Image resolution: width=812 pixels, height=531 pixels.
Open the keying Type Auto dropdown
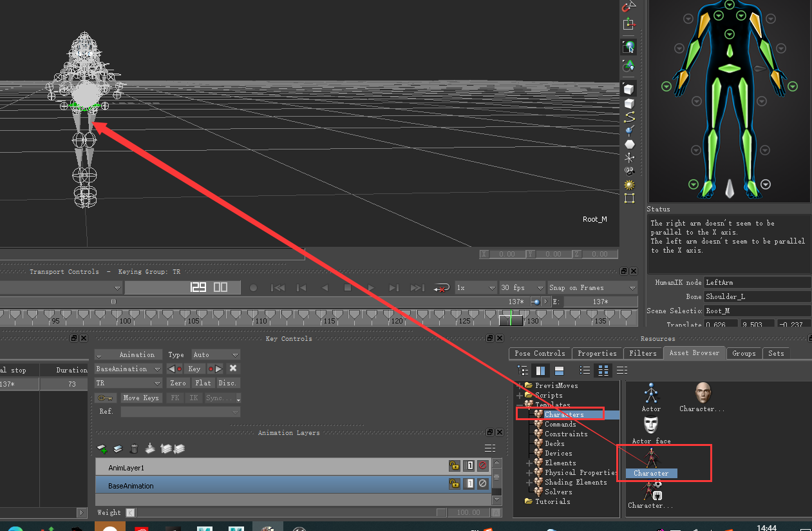pos(216,354)
